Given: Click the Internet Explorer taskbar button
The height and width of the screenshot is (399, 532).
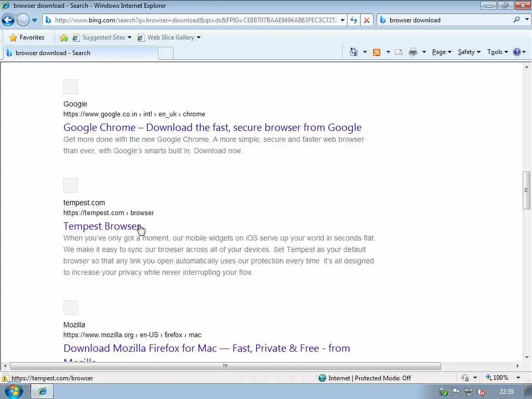Looking at the screenshot, I should coord(43,392).
